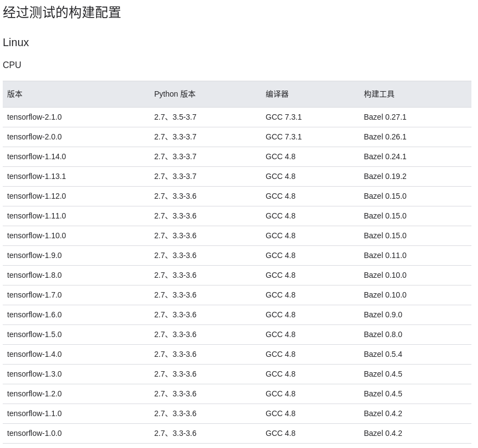Image resolution: width=478 pixels, height=448 pixels.
Task: Select the tensorflow-1.12.0 cell
Action: (37, 196)
